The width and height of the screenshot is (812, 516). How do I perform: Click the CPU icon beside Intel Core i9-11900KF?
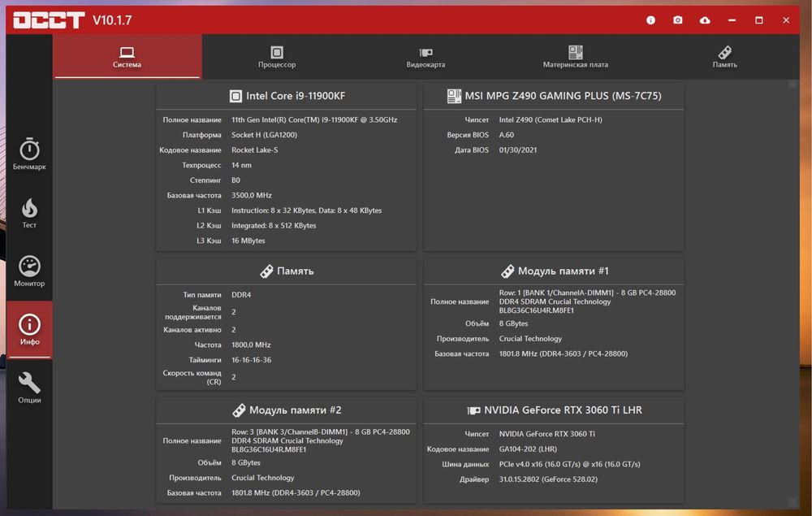click(235, 96)
